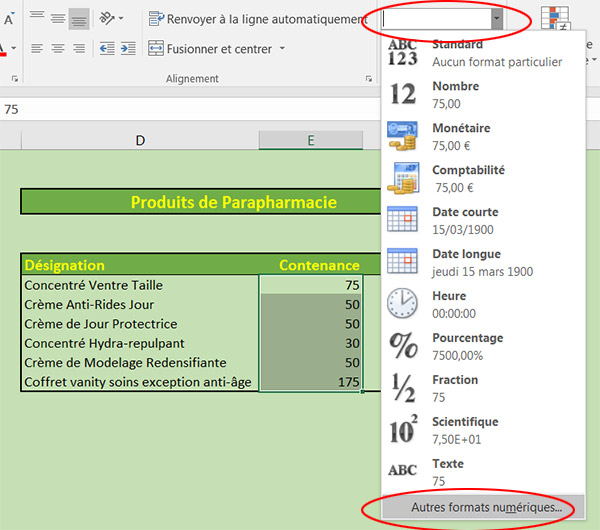Image resolution: width=600 pixels, height=530 pixels.
Task: Open Alignement dialog launcher
Action: click(x=368, y=78)
